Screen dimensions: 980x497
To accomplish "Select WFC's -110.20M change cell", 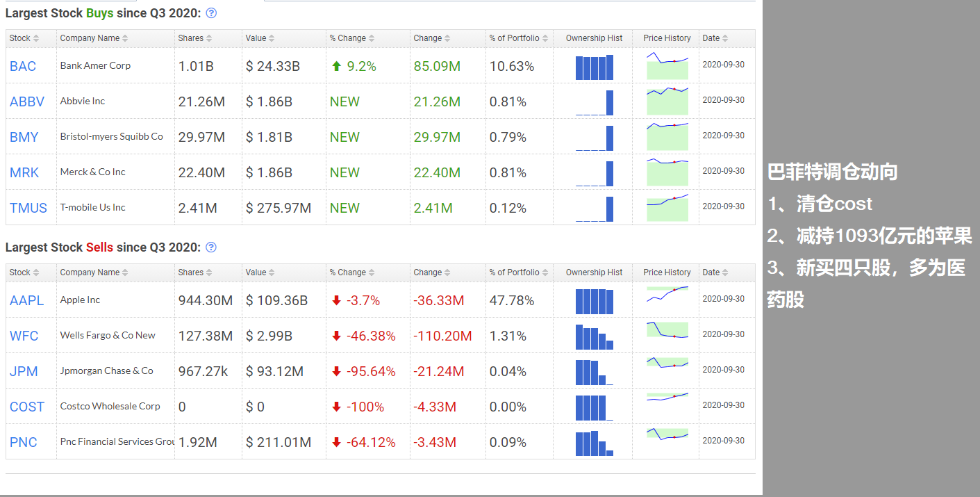I will (x=442, y=336).
